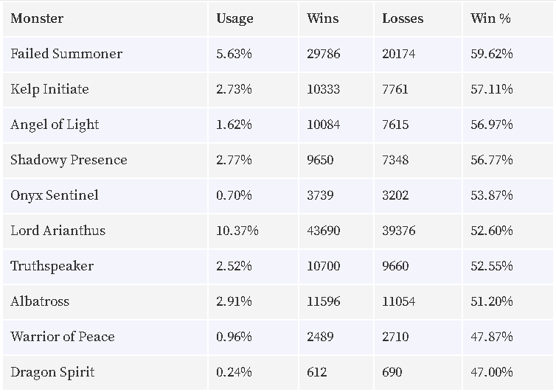This screenshot has height=392, width=556.
Task: Click the Dragon Spirit monster name
Action: pos(52,372)
